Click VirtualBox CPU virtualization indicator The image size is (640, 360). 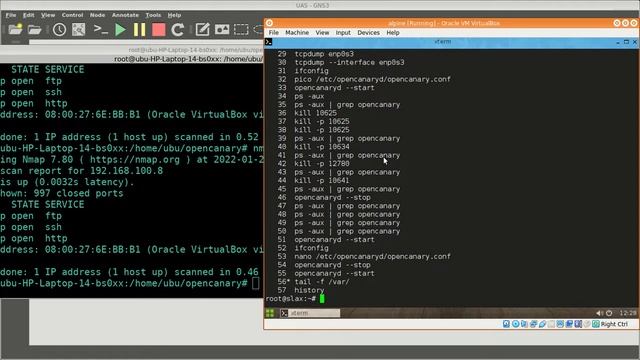tap(578, 324)
